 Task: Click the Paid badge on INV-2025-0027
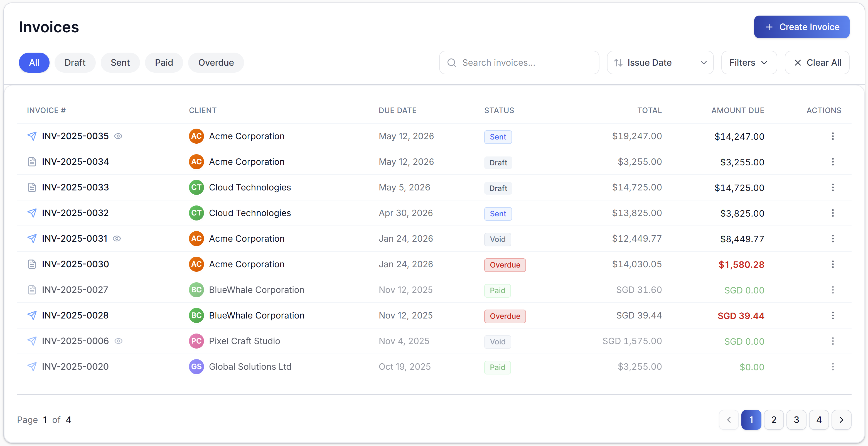point(498,291)
